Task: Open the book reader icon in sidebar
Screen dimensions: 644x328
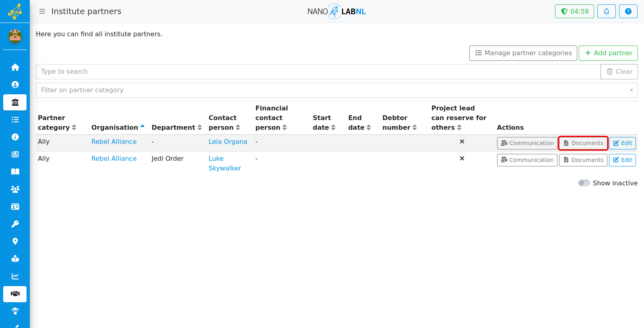Action: (x=15, y=259)
